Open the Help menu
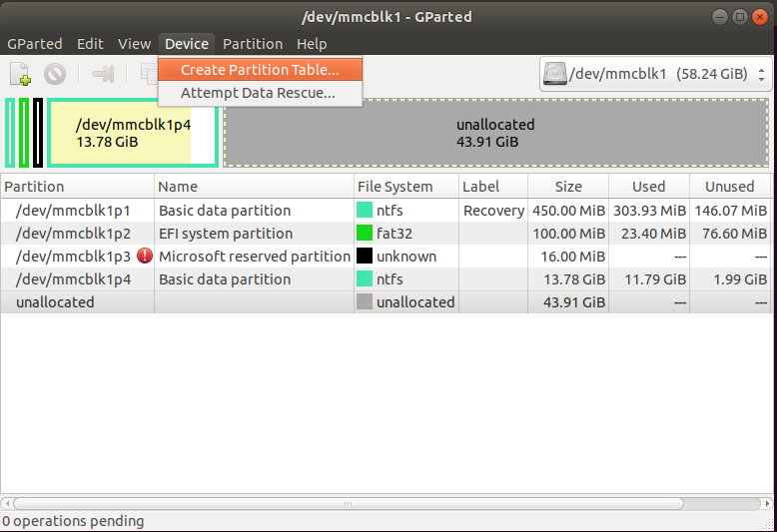777x532 pixels. (312, 44)
